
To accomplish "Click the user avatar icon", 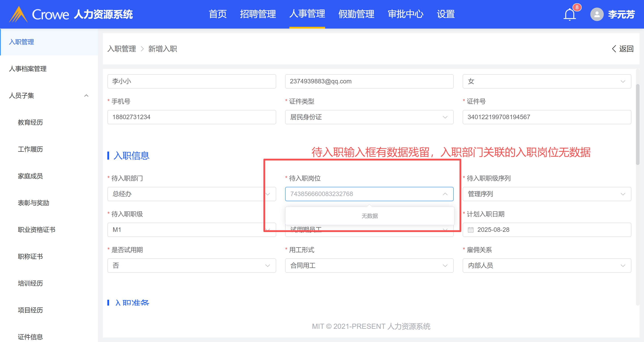I will (x=597, y=15).
